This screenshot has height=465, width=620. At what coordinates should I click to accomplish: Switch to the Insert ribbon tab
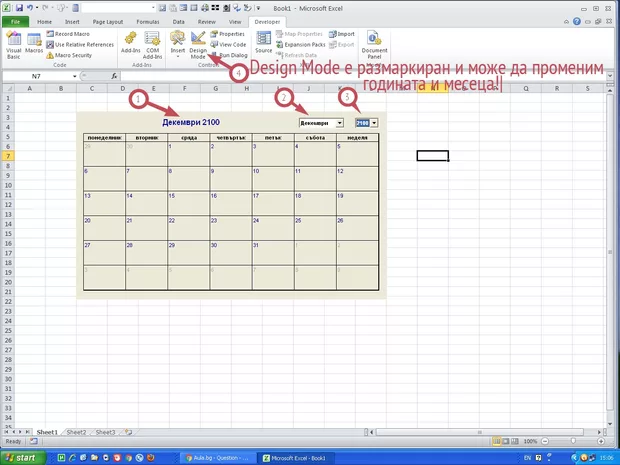click(x=72, y=22)
